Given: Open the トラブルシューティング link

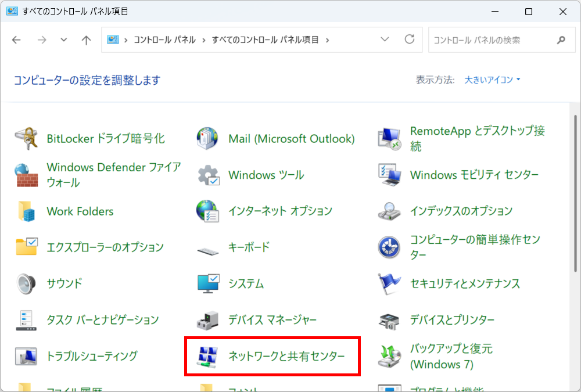Looking at the screenshot, I should 92,356.
